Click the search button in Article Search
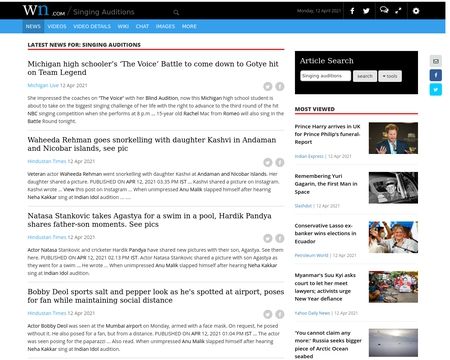Viewport: 450px width, 360px height. (365, 76)
